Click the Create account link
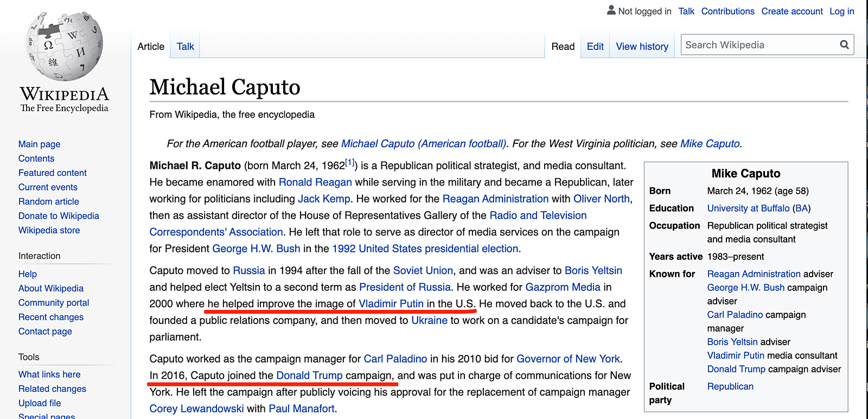This screenshot has height=419, width=868. [x=792, y=11]
